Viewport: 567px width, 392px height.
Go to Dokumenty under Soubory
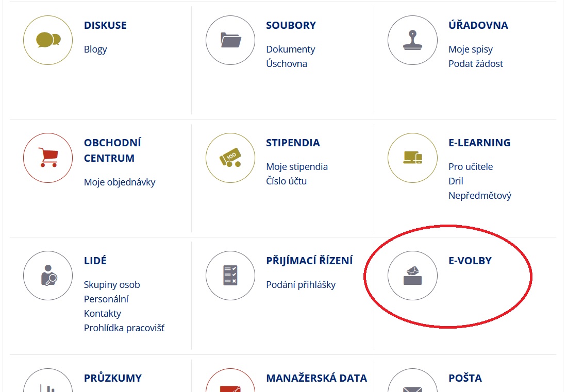(290, 49)
